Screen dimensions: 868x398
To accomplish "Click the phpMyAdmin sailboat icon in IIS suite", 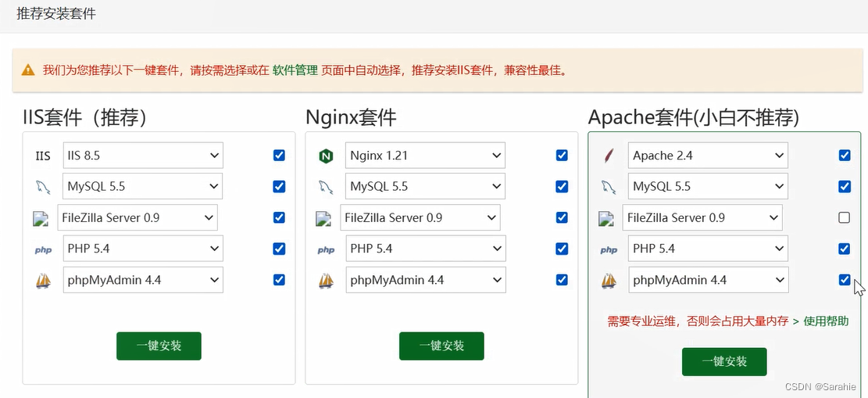I will pos(43,281).
